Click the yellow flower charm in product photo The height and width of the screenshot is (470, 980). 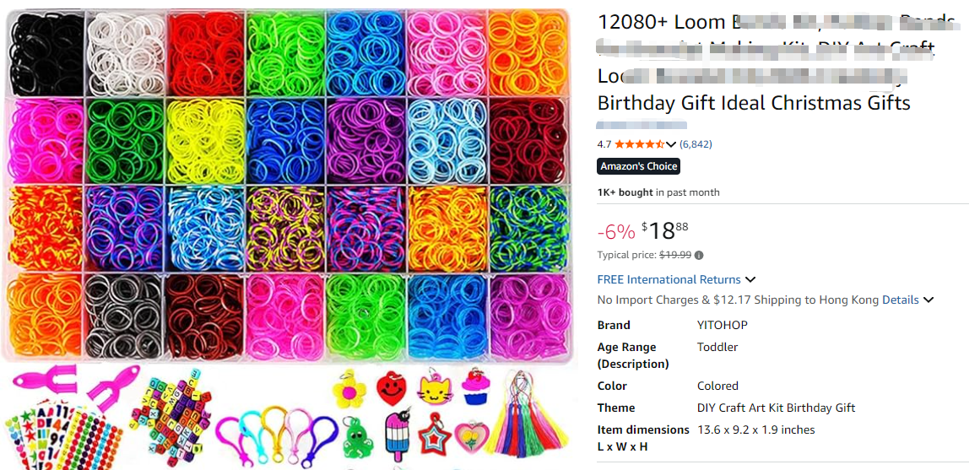(348, 388)
